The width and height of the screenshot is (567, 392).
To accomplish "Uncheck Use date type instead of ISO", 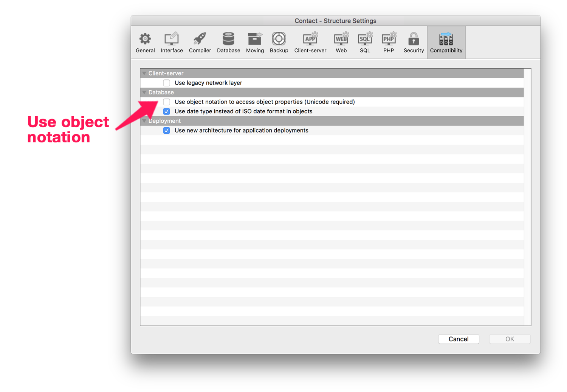I will pyautogui.click(x=167, y=111).
